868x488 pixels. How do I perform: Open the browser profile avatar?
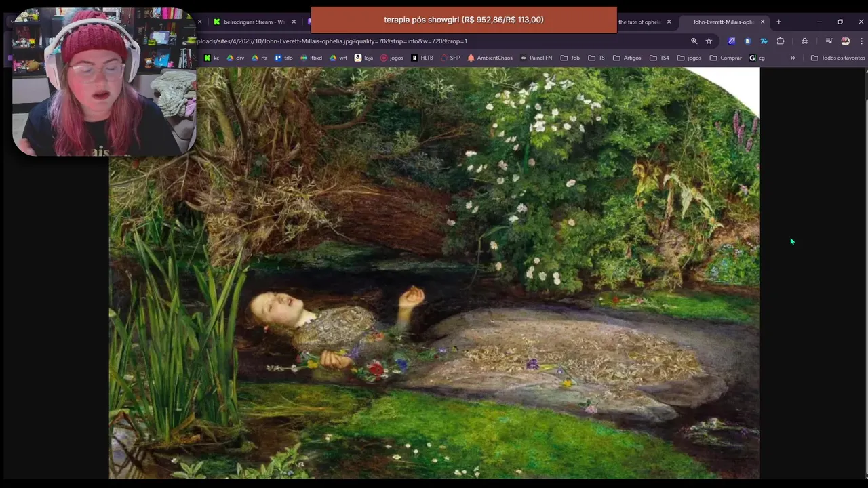(845, 41)
